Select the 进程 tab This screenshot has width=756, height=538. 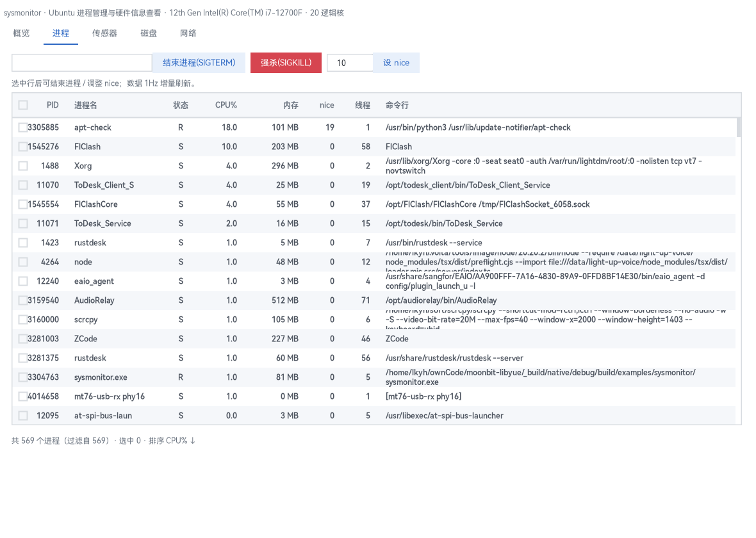pos(61,33)
